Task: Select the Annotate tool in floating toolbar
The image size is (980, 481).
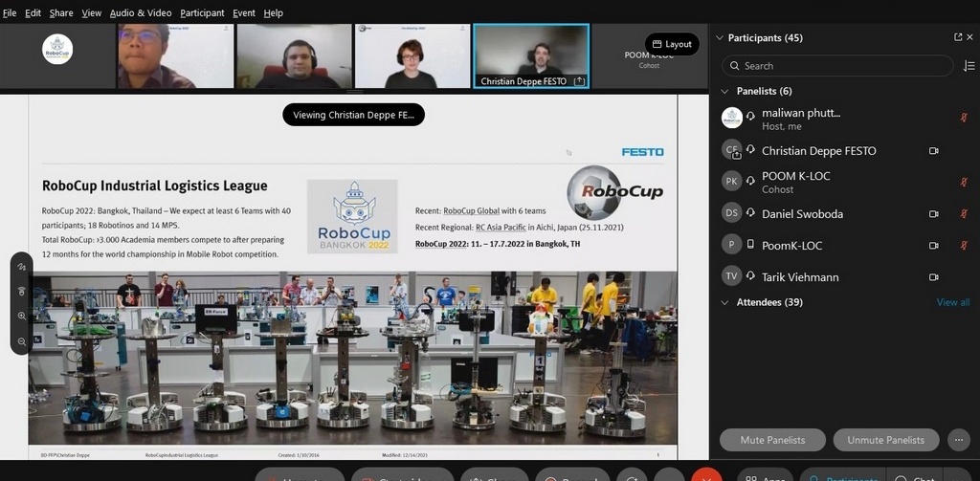Action: pos(22,267)
